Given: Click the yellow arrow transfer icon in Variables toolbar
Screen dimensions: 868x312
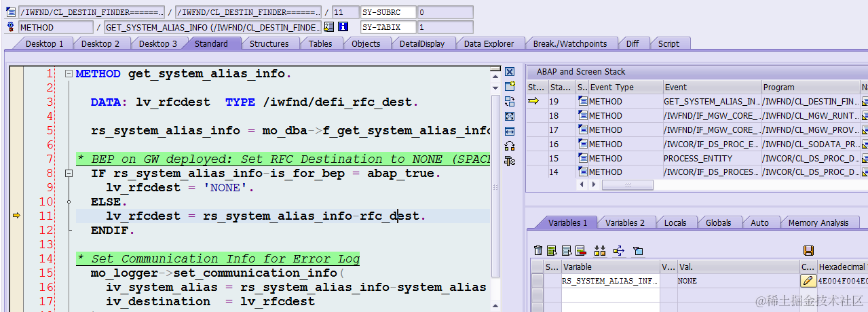Looking at the screenshot, I should coord(618,251).
